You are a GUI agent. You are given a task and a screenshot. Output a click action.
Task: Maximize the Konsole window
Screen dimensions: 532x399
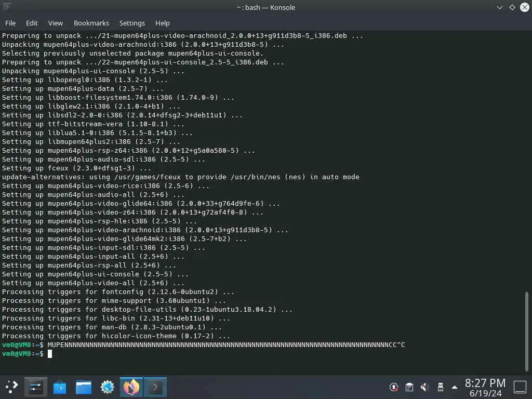pyautogui.click(x=512, y=7)
